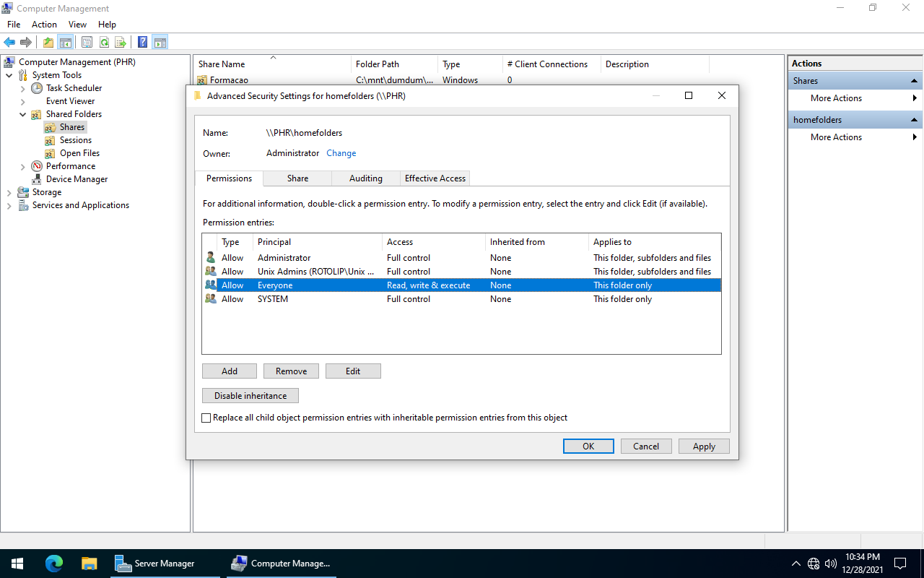Image resolution: width=924 pixels, height=578 pixels.
Task: Open File Explorer from the taskbar
Action: click(89, 564)
